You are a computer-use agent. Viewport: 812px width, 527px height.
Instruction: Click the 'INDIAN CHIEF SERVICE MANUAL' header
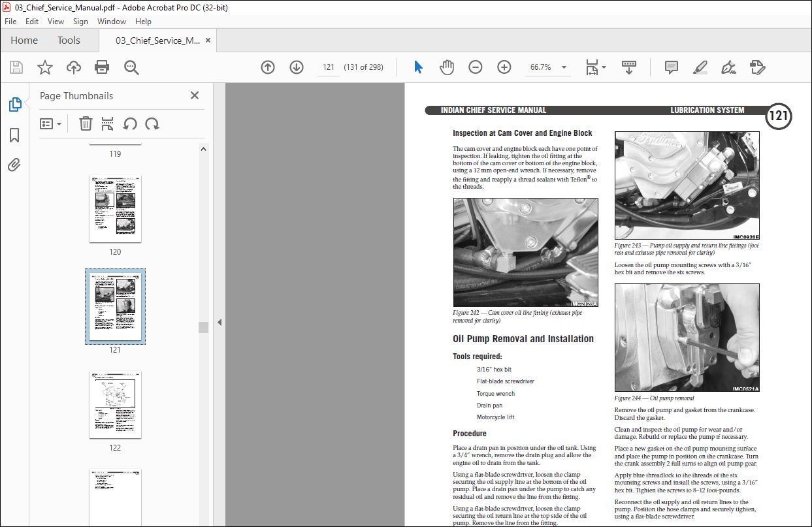click(493, 110)
